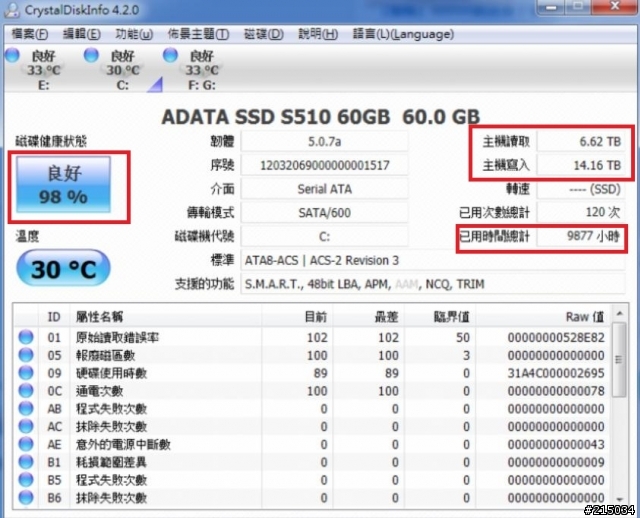Click blue status orb for drive E:
The image size is (640, 518).
12,55
